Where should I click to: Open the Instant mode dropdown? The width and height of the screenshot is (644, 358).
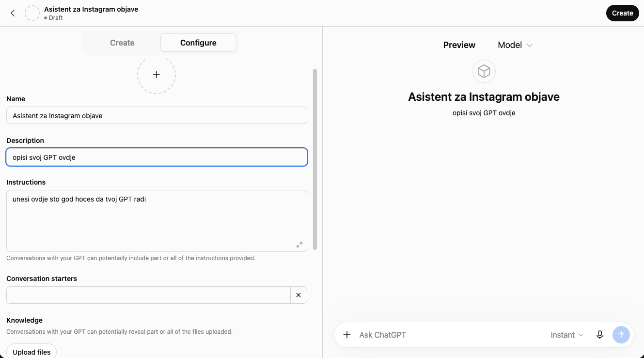pyautogui.click(x=567, y=335)
